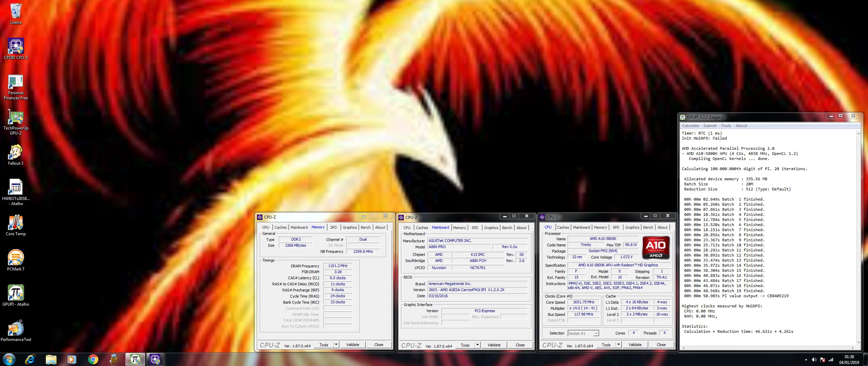Open the Lixeira recycle bin desktop icon
The image size is (868, 366).
coord(16,14)
